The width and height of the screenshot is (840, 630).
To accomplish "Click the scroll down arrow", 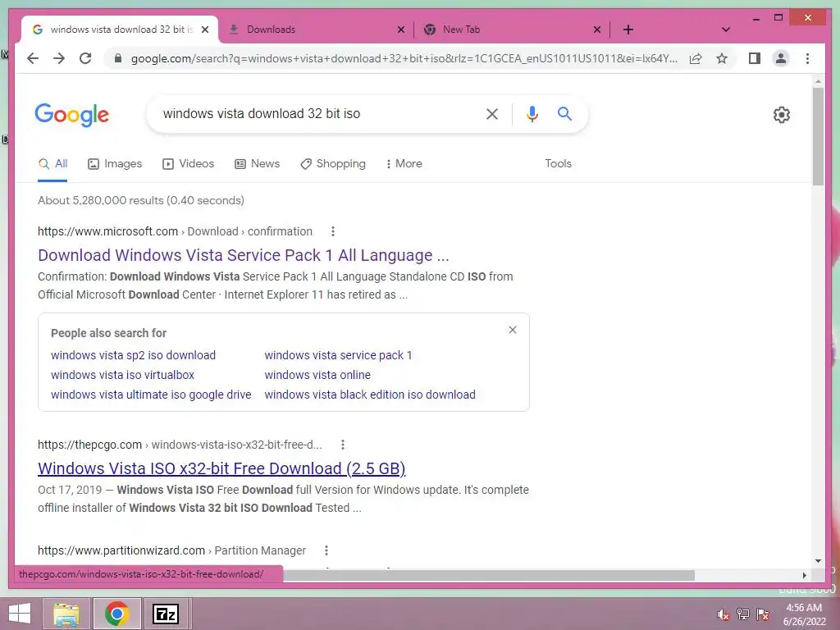I will [818, 561].
